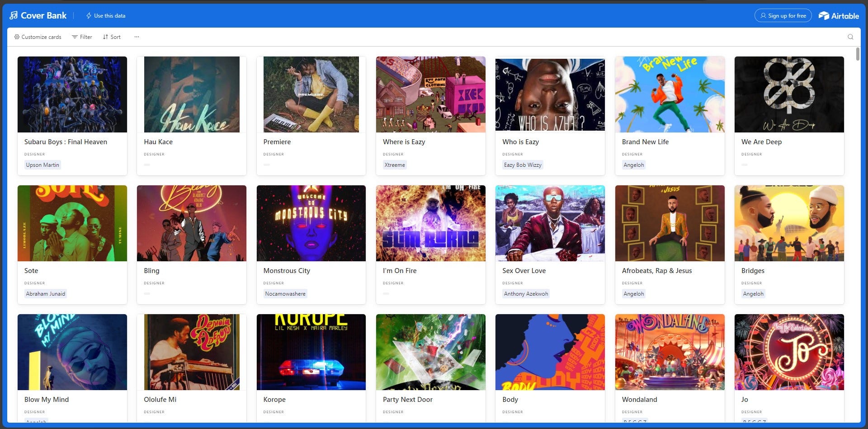Image resolution: width=868 pixels, height=429 pixels.
Task: Open the Sort options
Action: click(112, 37)
